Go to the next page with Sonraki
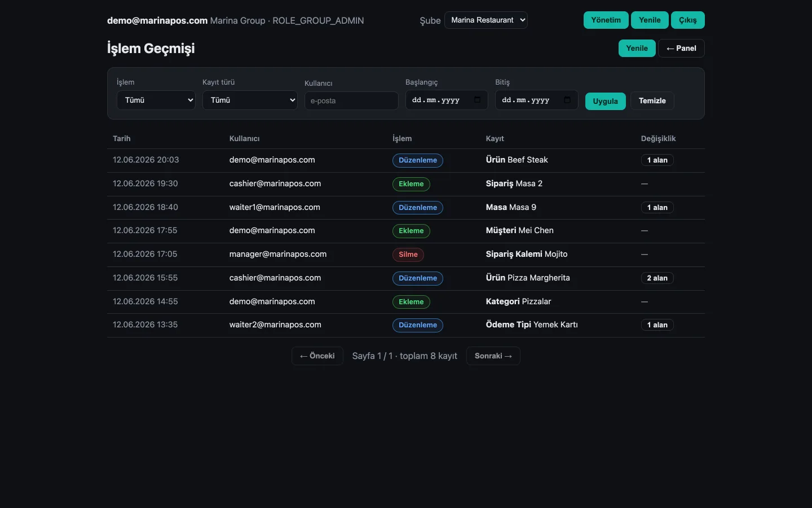The width and height of the screenshot is (812, 508). pos(493,356)
